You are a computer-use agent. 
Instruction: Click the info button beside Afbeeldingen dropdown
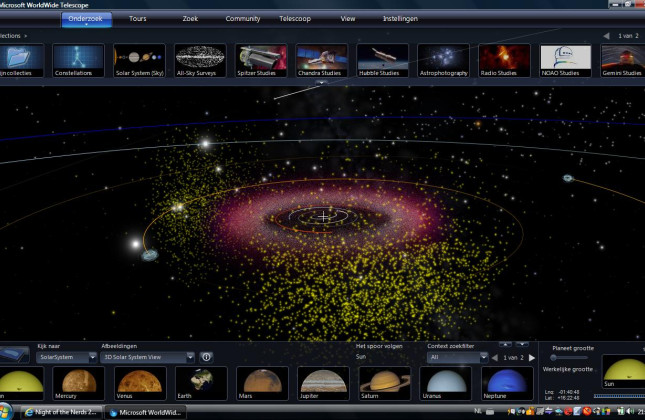[x=206, y=357]
